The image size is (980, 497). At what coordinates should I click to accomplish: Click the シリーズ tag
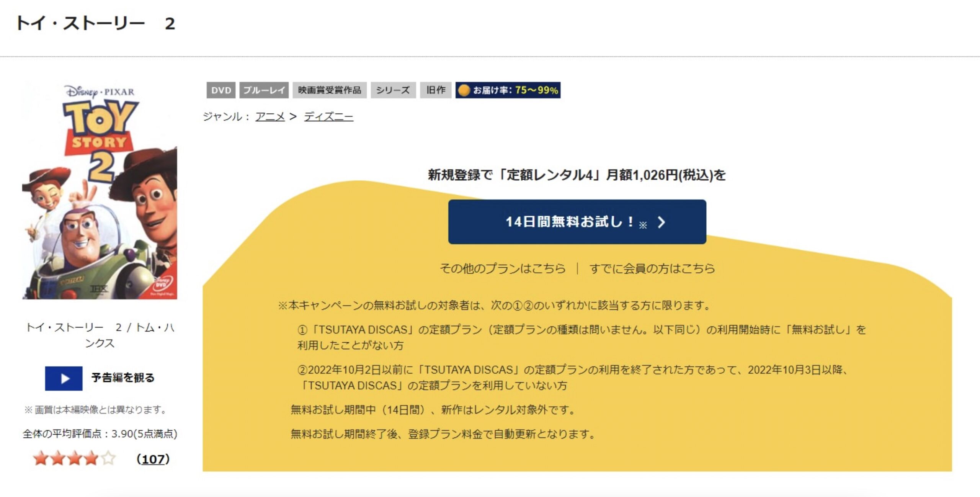393,90
